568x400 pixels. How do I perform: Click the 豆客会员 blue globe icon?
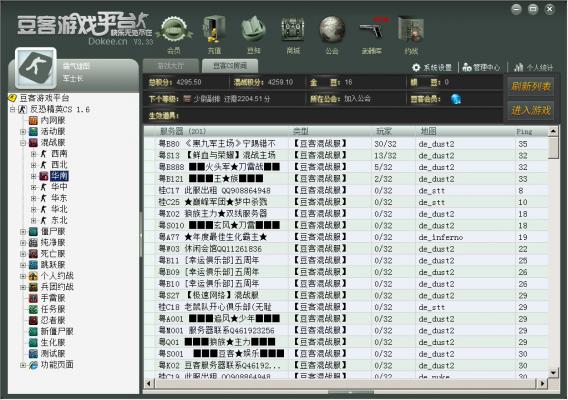pyautogui.click(x=456, y=99)
